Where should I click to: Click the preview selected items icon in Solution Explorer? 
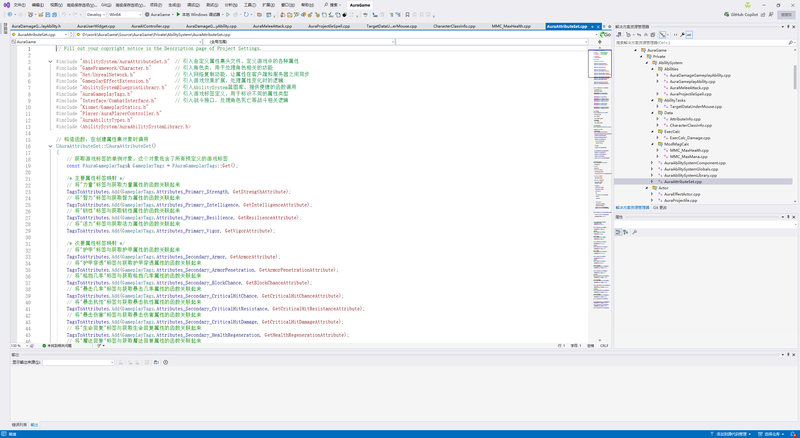[689, 35]
